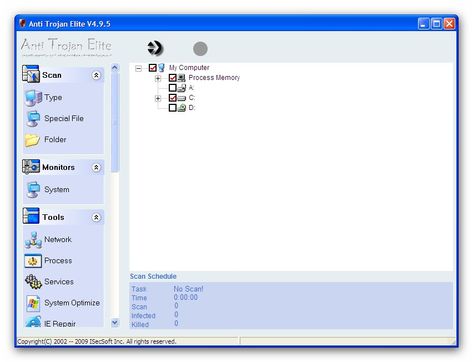Image resolution: width=473 pixels, height=362 pixels.
Task: Start scan with the arrow icon
Action: tap(155, 48)
